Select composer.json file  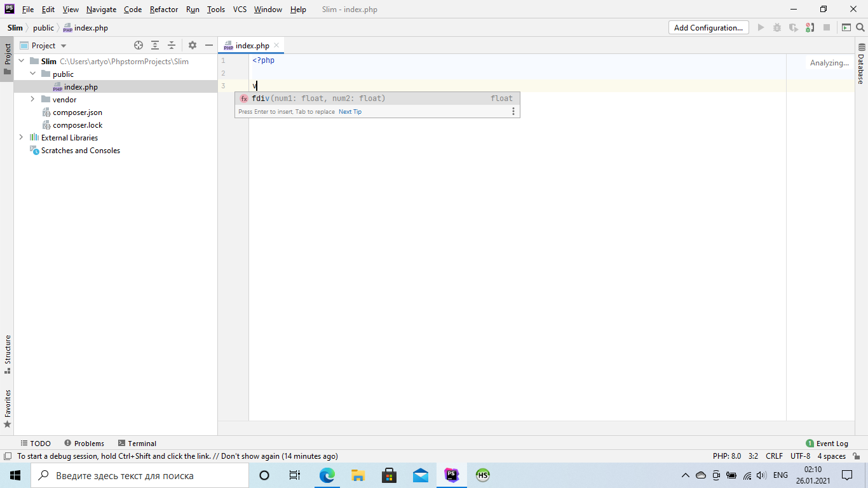tap(78, 112)
